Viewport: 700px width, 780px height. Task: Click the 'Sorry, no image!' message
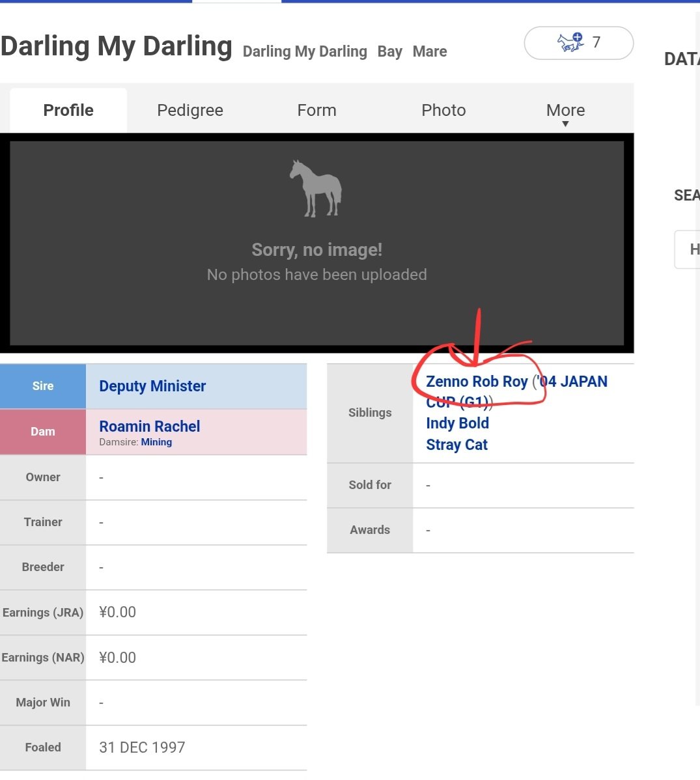316,250
